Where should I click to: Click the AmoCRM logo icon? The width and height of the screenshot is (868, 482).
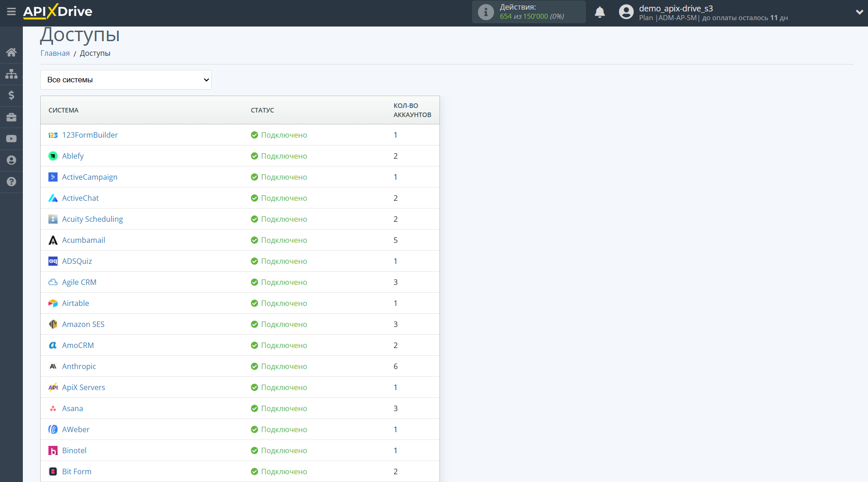tap(53, 345)
